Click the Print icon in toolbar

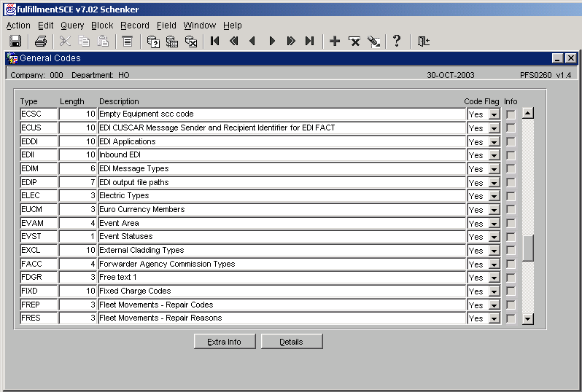40,41
